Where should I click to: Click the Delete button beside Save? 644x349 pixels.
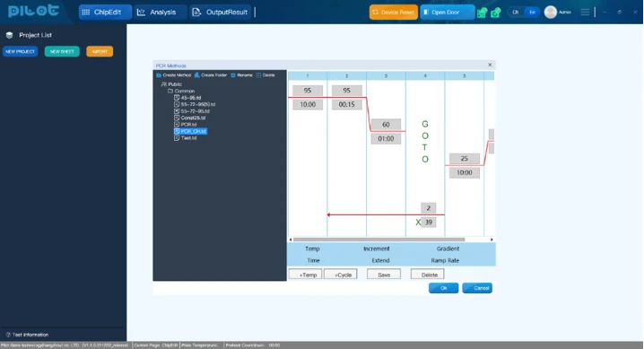tap(428, 275)
